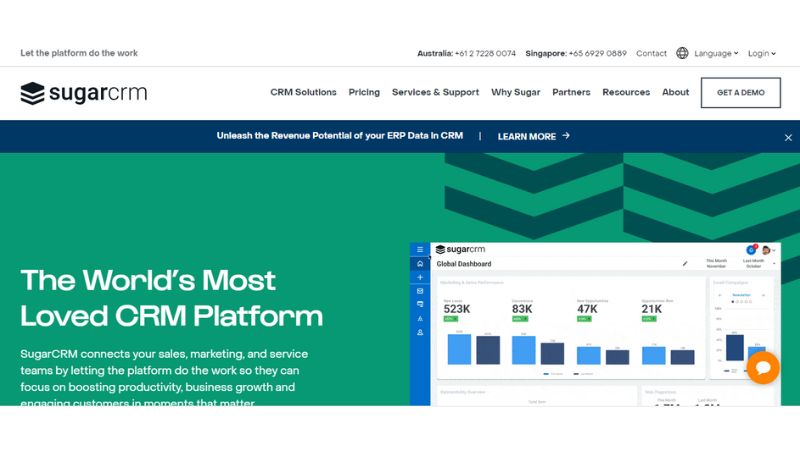This screenshot has width=800, height=450.
Task: Click the SugarCRM logo in header
Action: [83, 93]
